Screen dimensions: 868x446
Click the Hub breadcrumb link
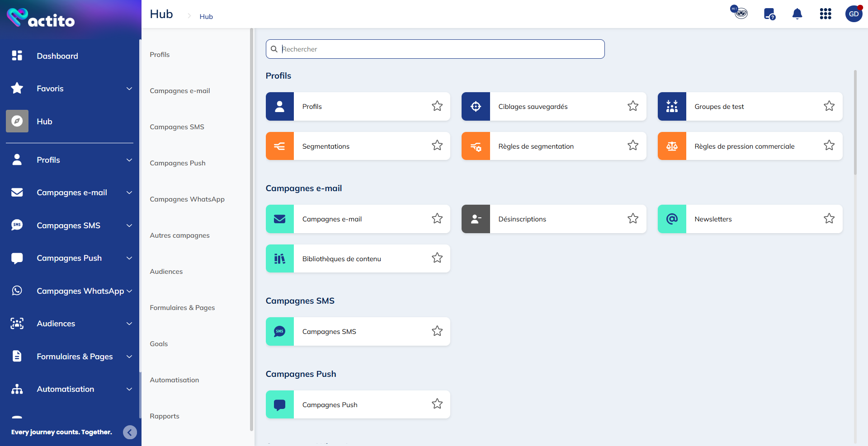point(206,17)
